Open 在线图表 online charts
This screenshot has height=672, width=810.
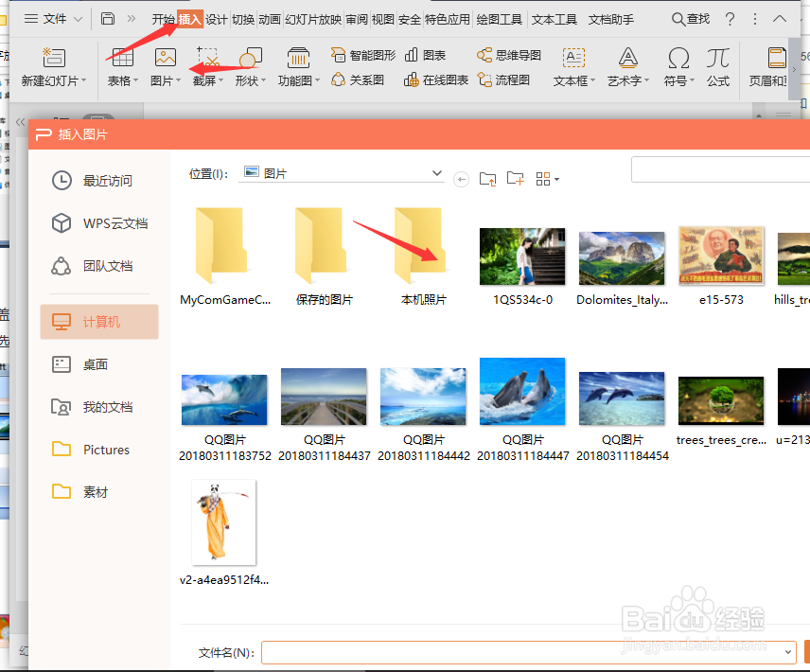436,80
